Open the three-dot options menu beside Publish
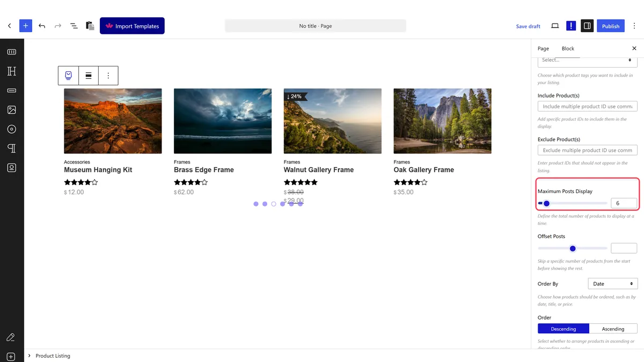 634,26
